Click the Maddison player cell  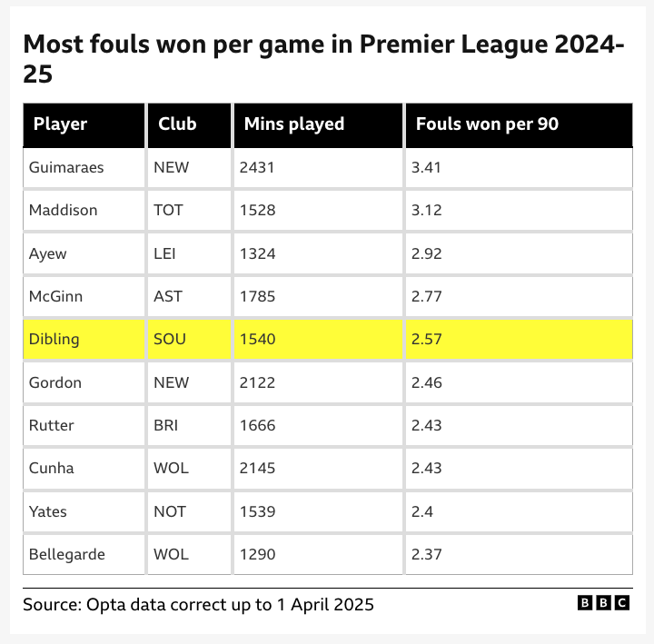click(63, 210)
